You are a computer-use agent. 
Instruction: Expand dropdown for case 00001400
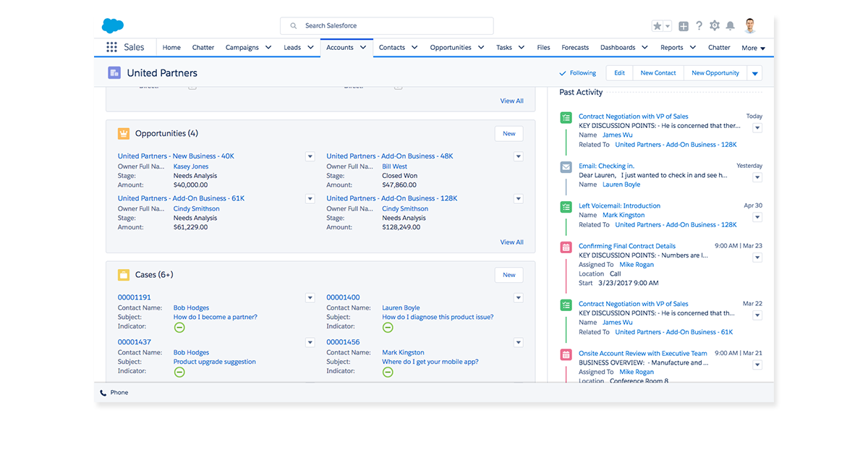coord(518,297)
